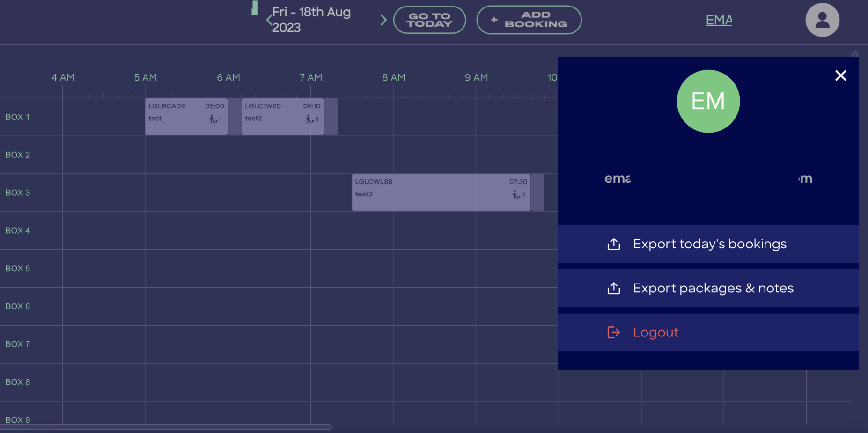This screenshot has width=868, height=433.
Task: Close the user profile panel
Action: (x=840, y=75)
